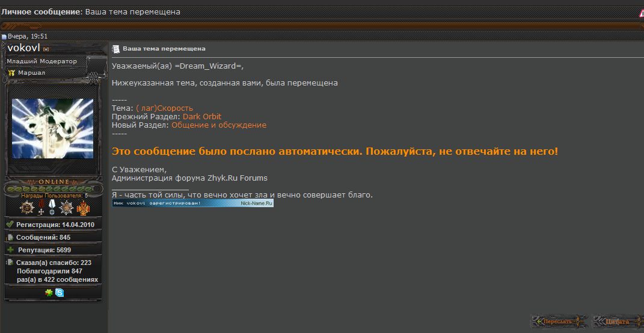Click the Skype contact icon
Screen dimensions: 644x333
60,293
